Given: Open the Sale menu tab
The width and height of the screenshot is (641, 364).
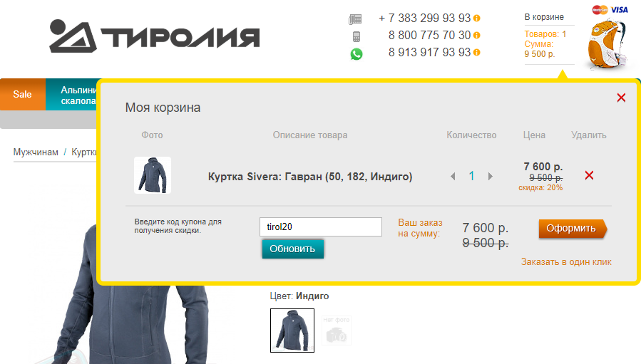Looking at the screenshot, I should [23, 94].
